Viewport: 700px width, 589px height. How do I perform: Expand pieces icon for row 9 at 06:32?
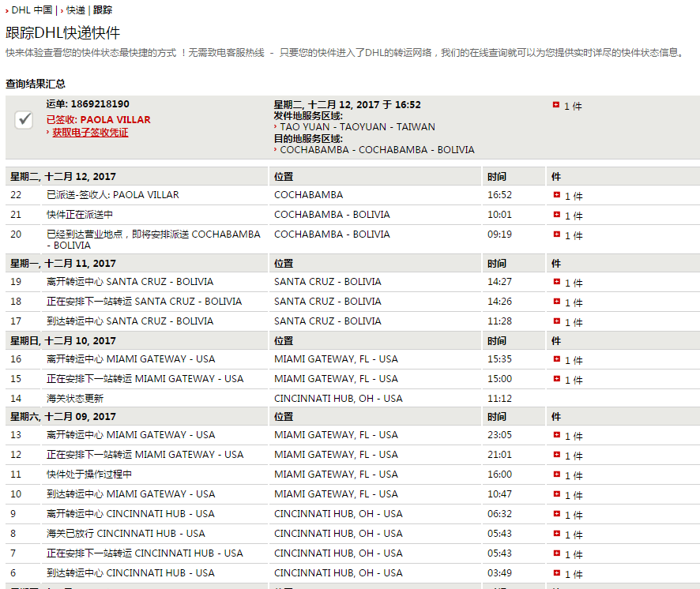coord(557,513)
